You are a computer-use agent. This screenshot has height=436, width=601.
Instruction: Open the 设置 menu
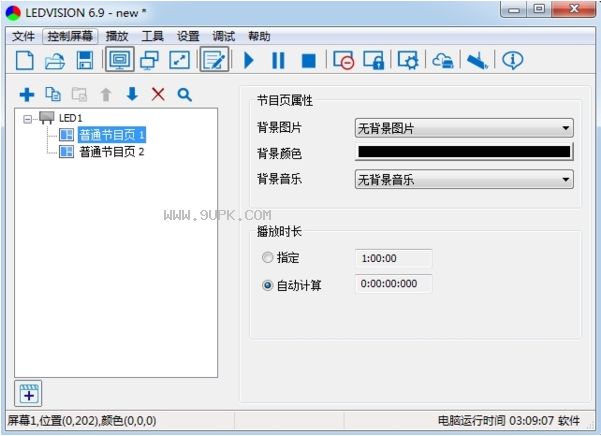pos(188,36)
